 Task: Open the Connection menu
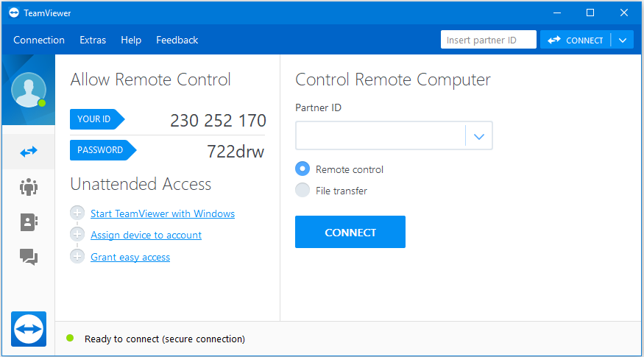point(39,40)
